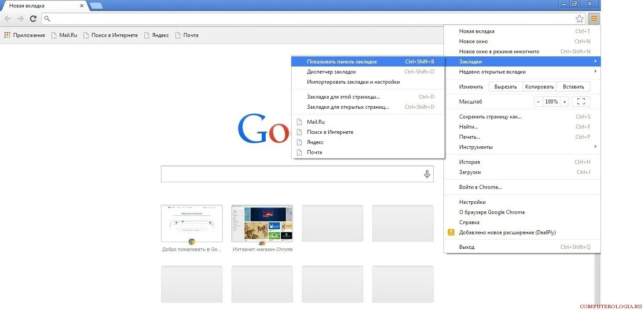Screen dimensions: 644x310
Task: Toggle Показывать панель закладок
Action: pos(368,62)
